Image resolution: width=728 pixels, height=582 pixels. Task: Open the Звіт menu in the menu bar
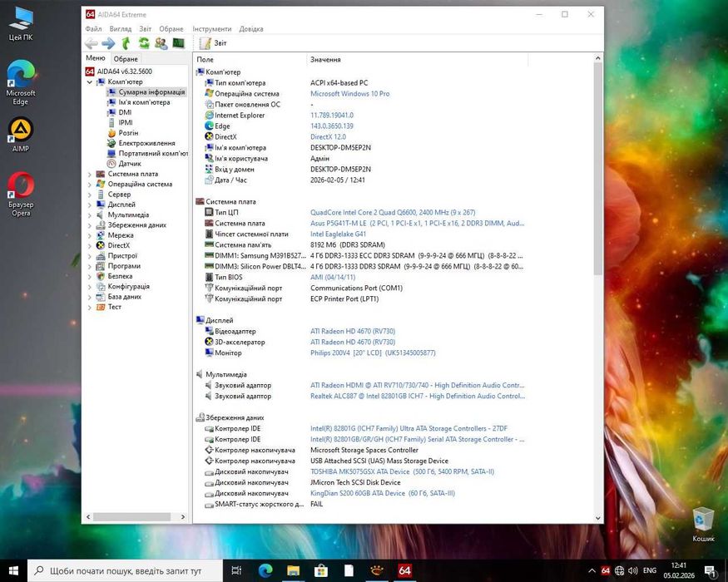pos(146,29)
